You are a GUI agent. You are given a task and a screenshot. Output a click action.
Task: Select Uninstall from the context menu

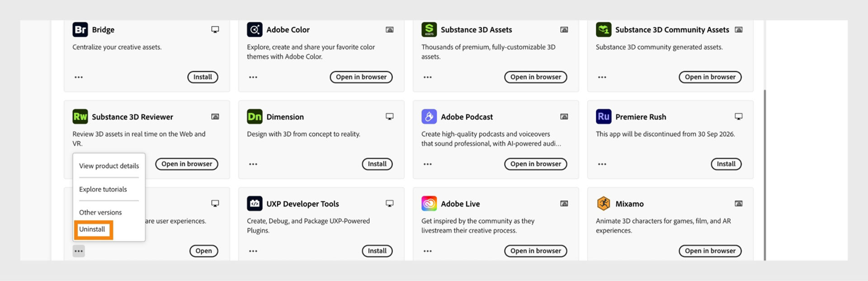pyautogui.click(x=93, y=229)
